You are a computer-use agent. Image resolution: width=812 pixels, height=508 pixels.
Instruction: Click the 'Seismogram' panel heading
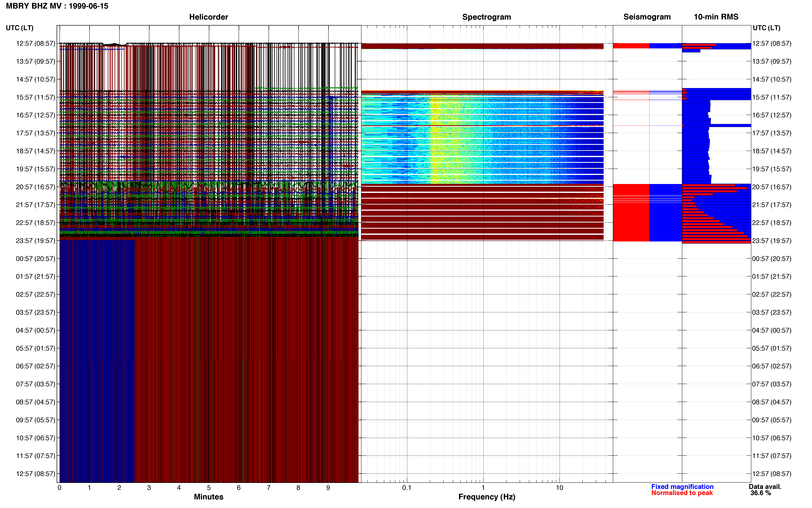pos(647,17)
